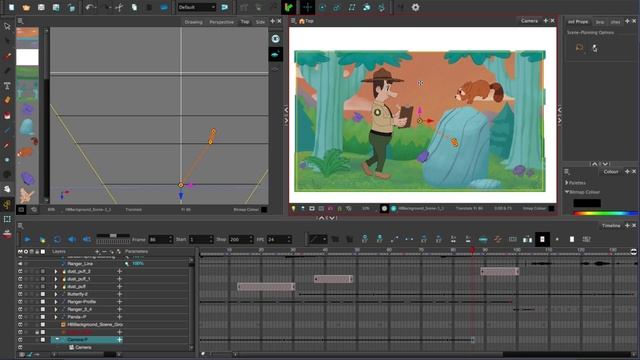Select the Rotate tool in top toolbar

(322, 7)
